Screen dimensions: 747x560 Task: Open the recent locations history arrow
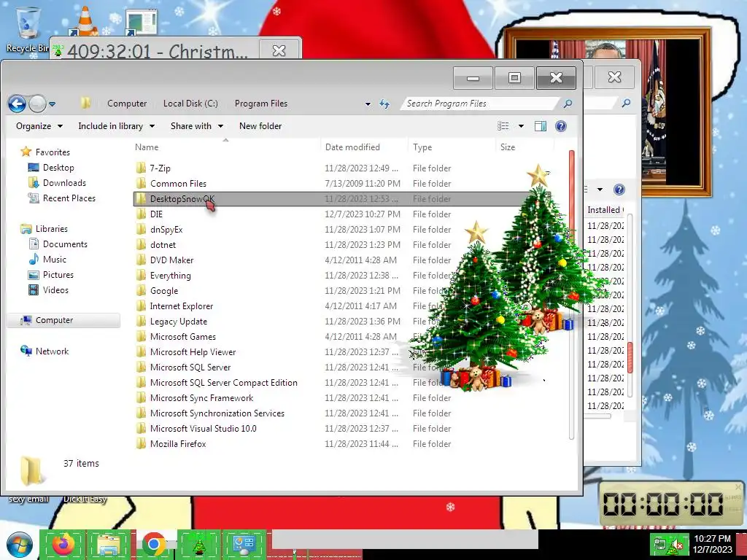click(x=52, y=104)
